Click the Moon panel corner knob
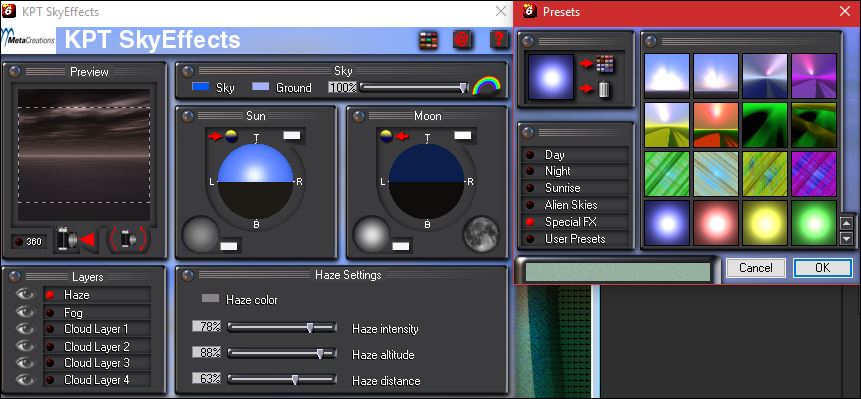 [x=359, y=116]
